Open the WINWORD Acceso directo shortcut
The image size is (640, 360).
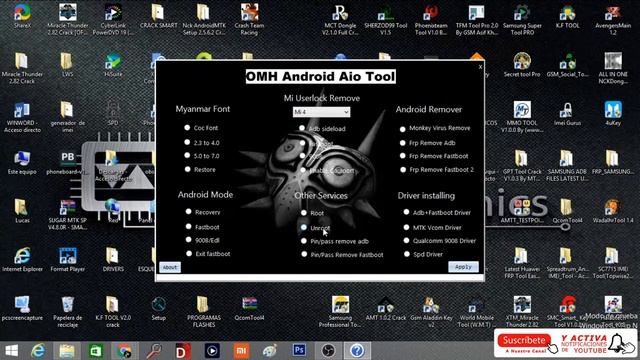click(22, 118)
